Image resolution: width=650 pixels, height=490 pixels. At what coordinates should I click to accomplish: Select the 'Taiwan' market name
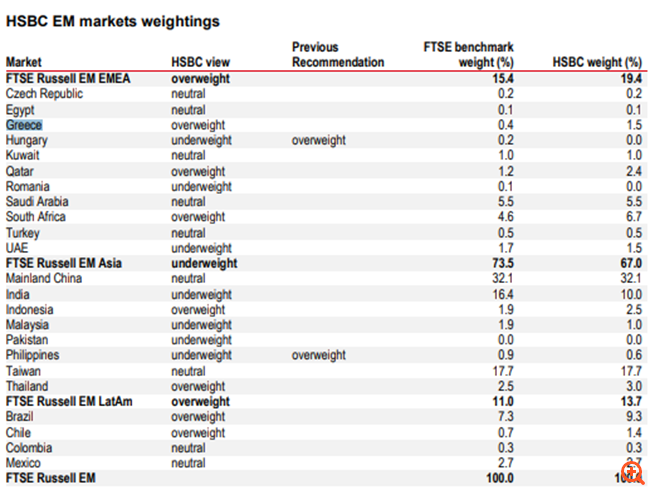coord(23,371)
